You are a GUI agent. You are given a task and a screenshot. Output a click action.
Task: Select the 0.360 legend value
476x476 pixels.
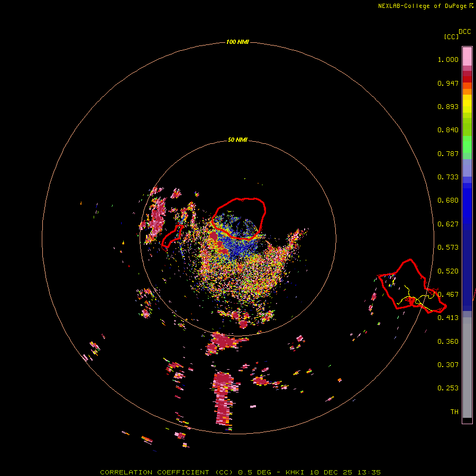(448, 342)
